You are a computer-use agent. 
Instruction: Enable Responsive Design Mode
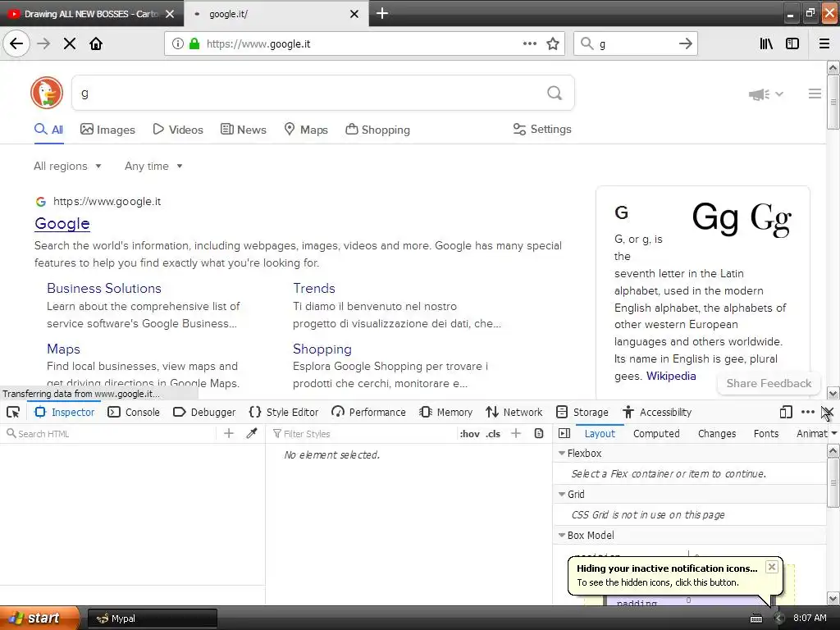pos(786,412)
